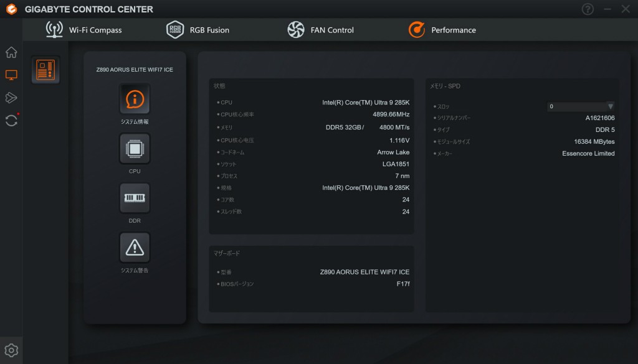The height and width of the screenshot is (364, 638).
Task: Select the CPU chip icon
Action: coord(135,148)
